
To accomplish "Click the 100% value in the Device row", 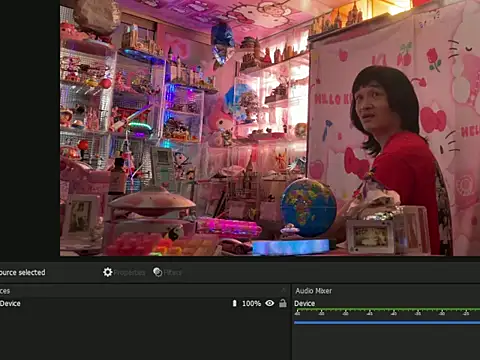I will click(251, 304).
